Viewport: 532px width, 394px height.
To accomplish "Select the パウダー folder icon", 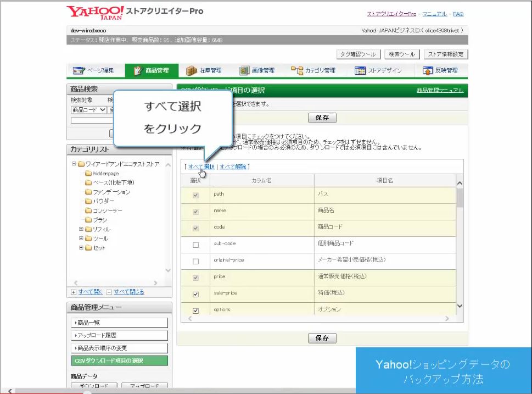I will pyautogui.click(x=88, y=201).
